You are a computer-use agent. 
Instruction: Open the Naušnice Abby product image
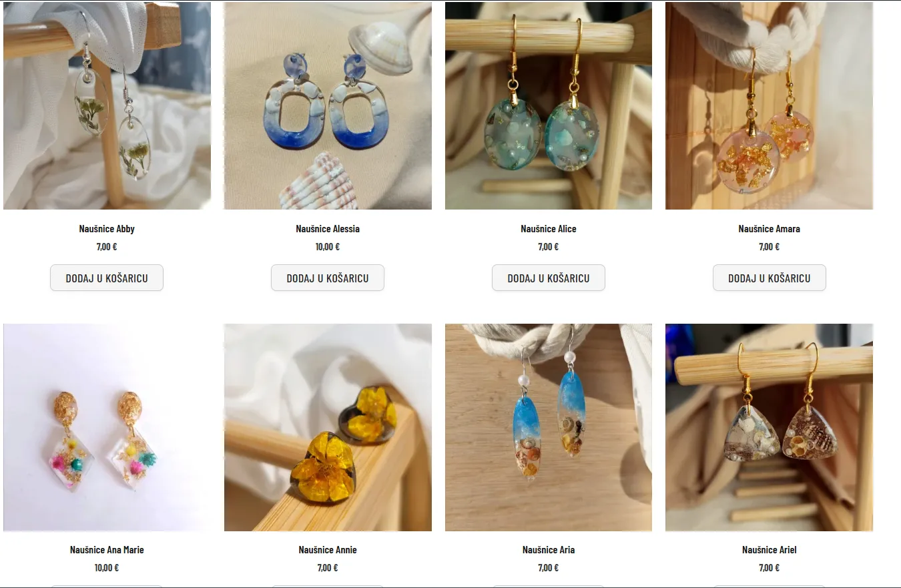[107, 105]
